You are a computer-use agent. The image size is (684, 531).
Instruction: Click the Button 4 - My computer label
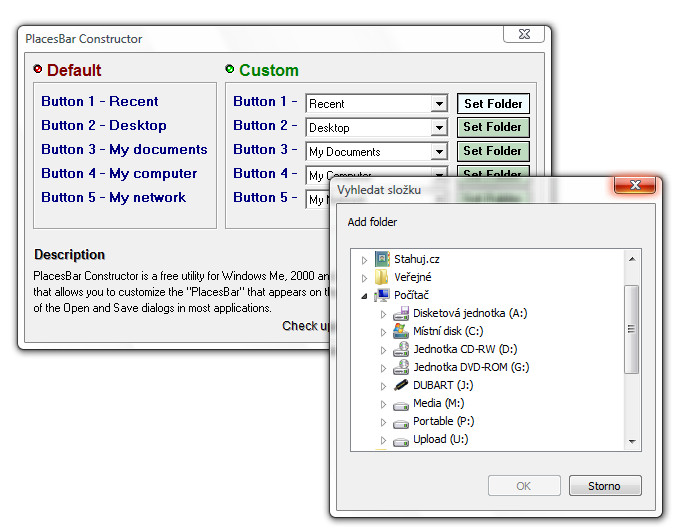(x=119, y=173)
